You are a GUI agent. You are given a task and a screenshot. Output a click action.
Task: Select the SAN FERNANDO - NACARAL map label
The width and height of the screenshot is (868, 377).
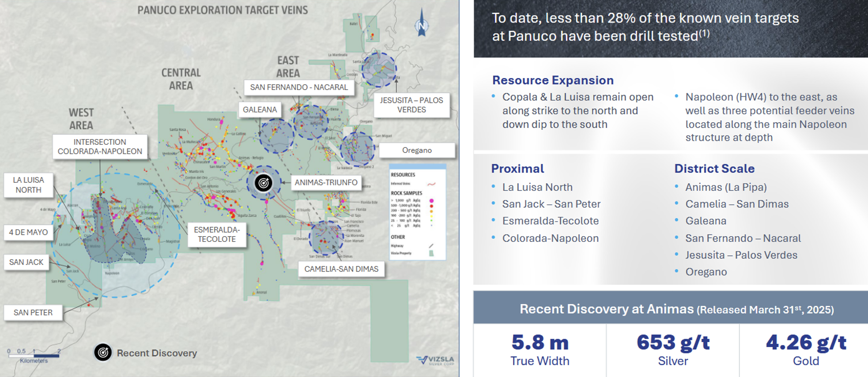point(299,87)
